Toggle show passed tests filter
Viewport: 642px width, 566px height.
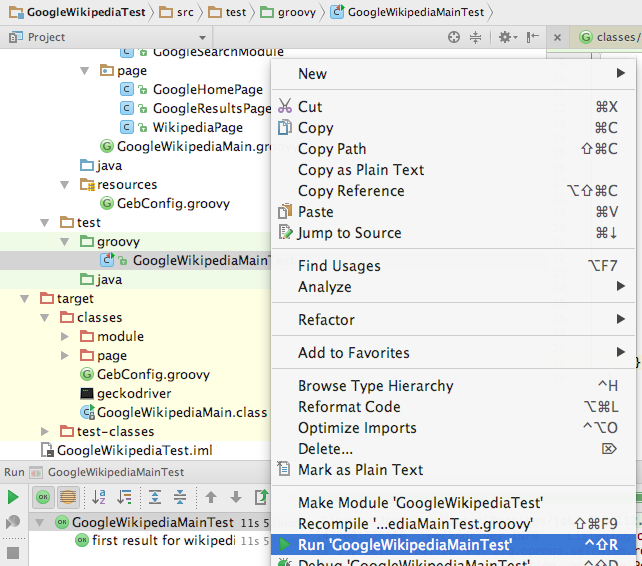43,497
